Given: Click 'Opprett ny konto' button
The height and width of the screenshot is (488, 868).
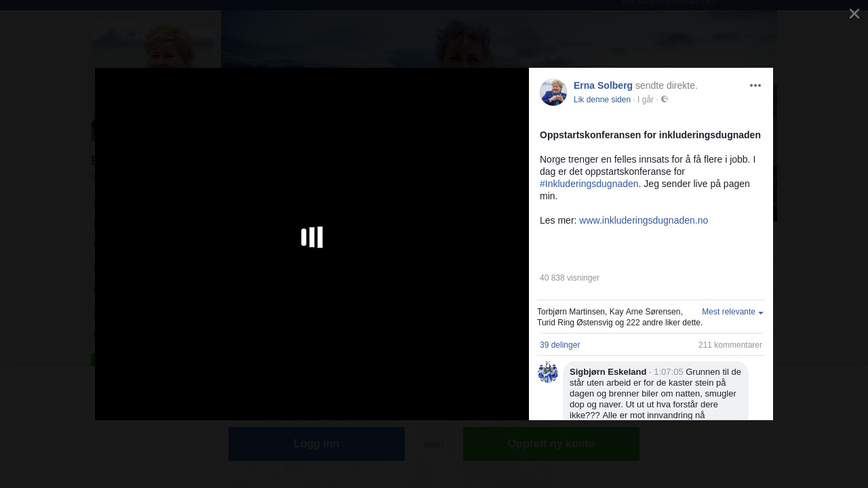Looking at the screenshot, I should [551, 444].
